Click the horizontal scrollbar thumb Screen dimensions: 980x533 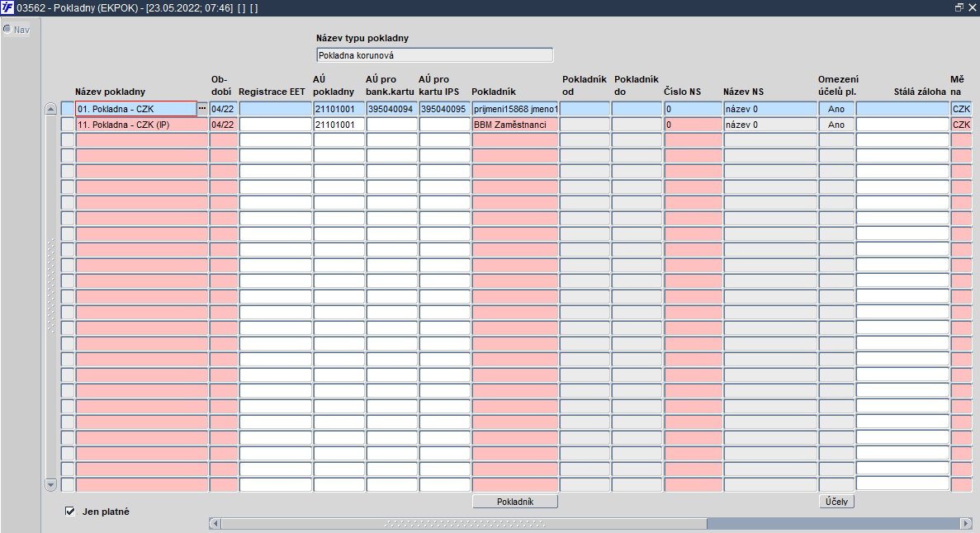464,523
